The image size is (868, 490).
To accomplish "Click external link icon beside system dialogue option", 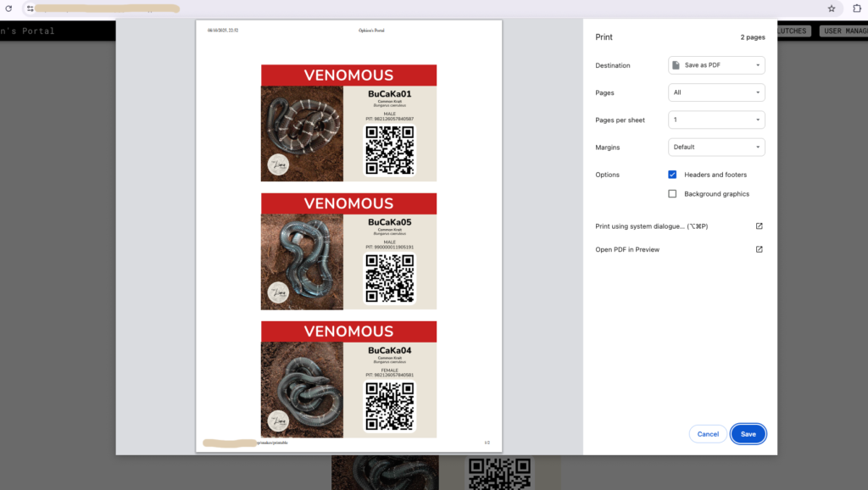I will click(759, 226).
